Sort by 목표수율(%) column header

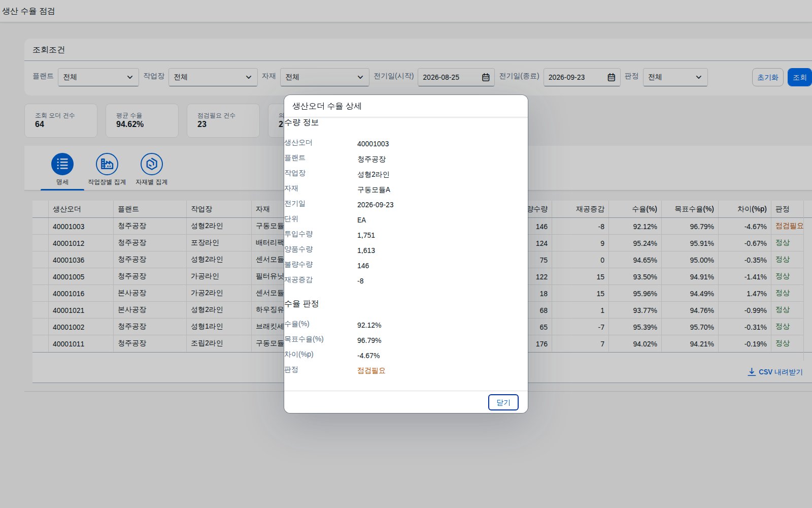690,209
